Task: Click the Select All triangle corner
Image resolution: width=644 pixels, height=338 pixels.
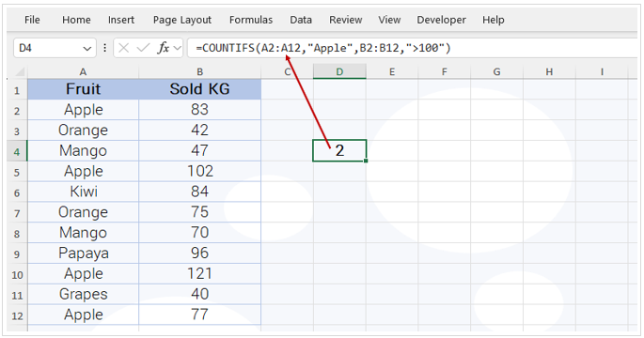Action: click(x=20, y=72)
